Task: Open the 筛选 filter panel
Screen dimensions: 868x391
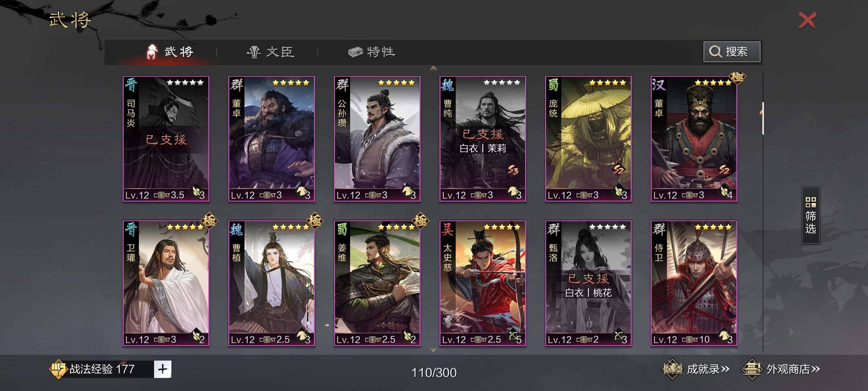Action: click(810, 215)
